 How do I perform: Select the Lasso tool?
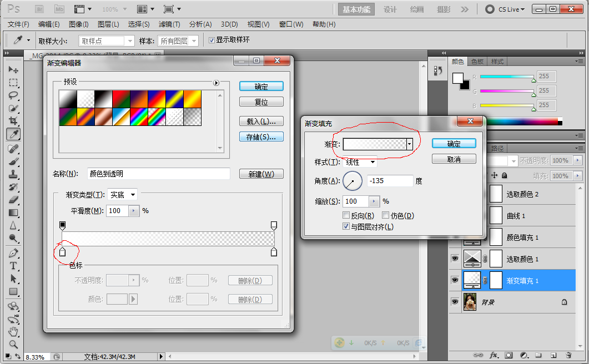(x=13, y=95)
